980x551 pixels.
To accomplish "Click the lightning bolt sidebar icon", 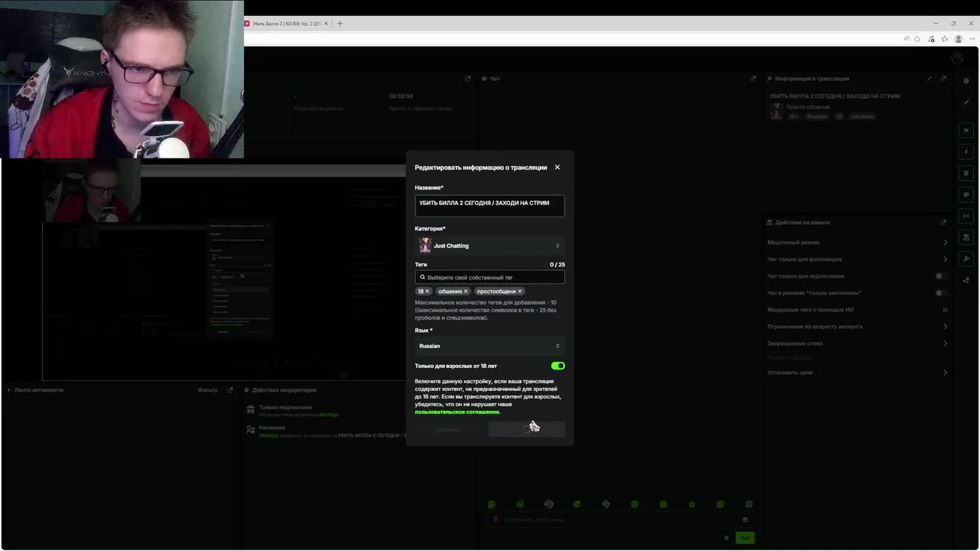I will click(966, 152).
